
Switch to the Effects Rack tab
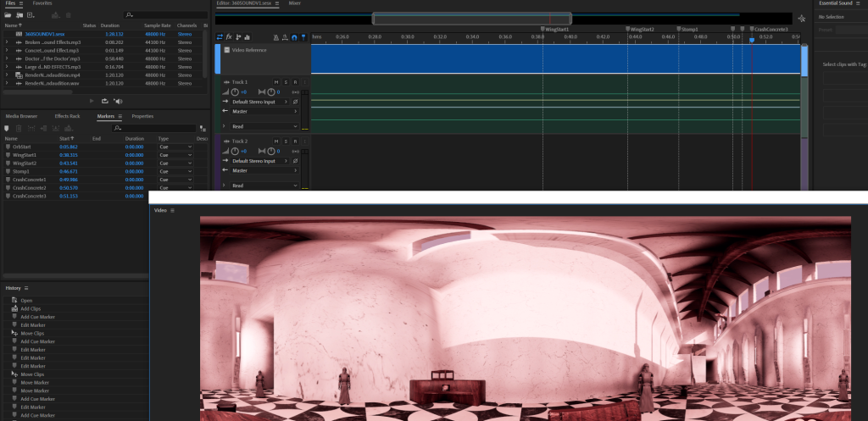[x=67, y=116]
